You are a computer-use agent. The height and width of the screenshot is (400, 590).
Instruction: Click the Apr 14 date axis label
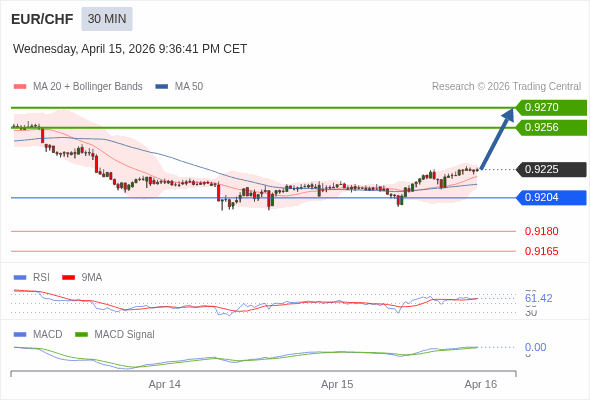coord(164,384)
